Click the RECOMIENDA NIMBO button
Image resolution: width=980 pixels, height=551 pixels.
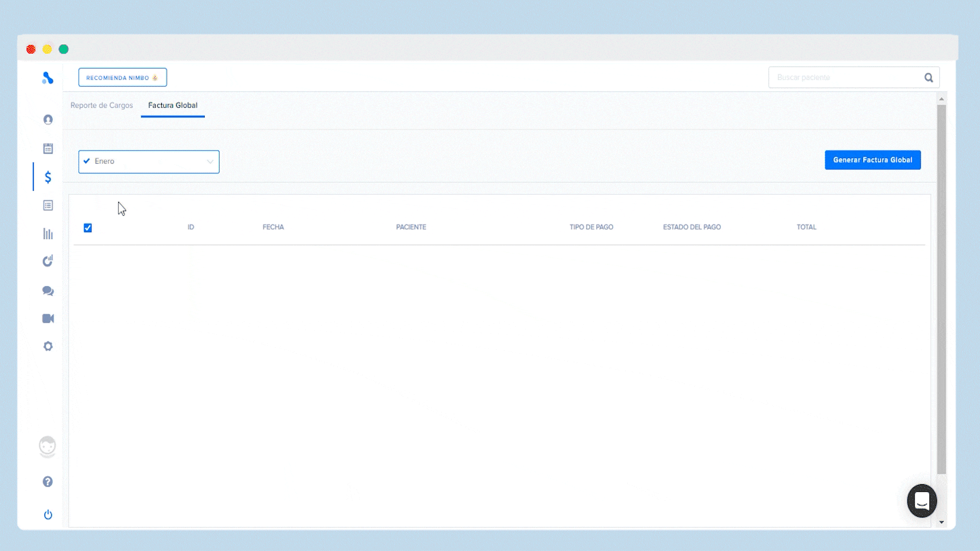click(122, 78)
